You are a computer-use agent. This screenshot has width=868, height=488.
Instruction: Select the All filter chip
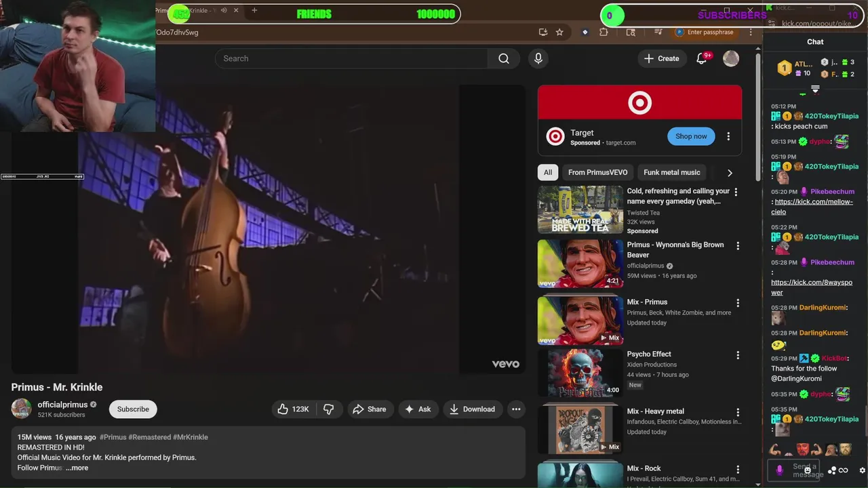[548, 172]
